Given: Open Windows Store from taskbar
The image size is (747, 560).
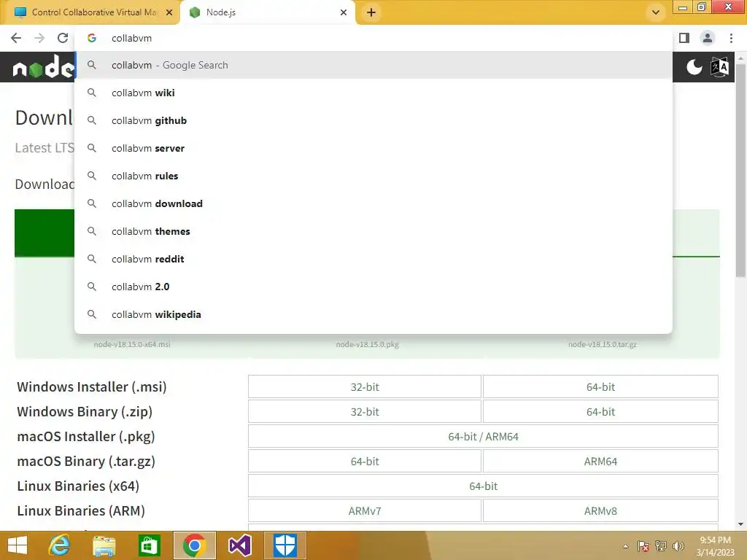Looking at the screenshot, I should tap(149, 545).
